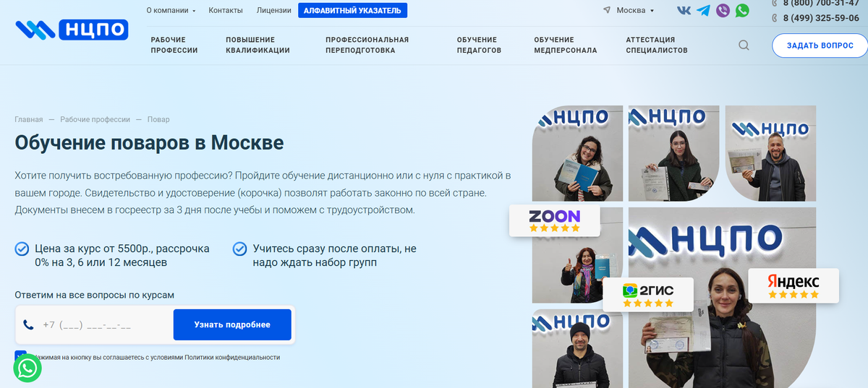Open photo of man in beanie hat

coord(577,348)
